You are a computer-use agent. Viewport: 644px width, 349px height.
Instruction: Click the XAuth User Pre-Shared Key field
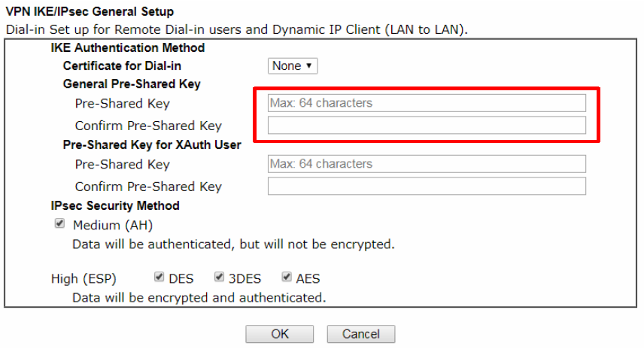(x=427, y=164)
